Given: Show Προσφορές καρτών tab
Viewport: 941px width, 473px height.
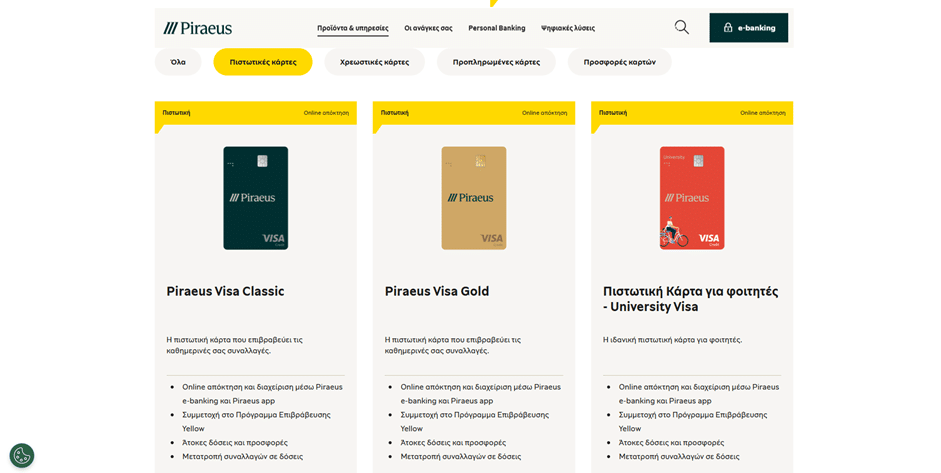Looking at the screenshot, I should [619, 62].
